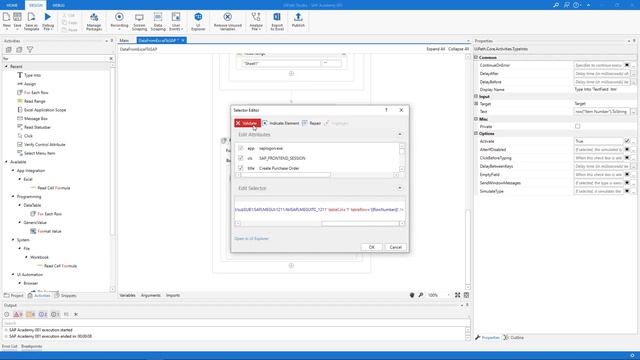Click Indicate Element button

point(281,123)
